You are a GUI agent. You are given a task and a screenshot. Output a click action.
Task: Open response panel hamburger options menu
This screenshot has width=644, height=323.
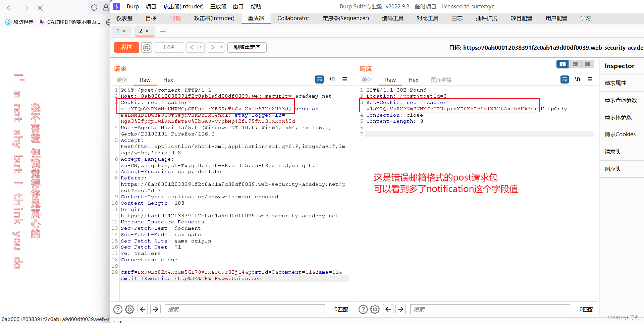pyautogui.click(x=590, y=79)
